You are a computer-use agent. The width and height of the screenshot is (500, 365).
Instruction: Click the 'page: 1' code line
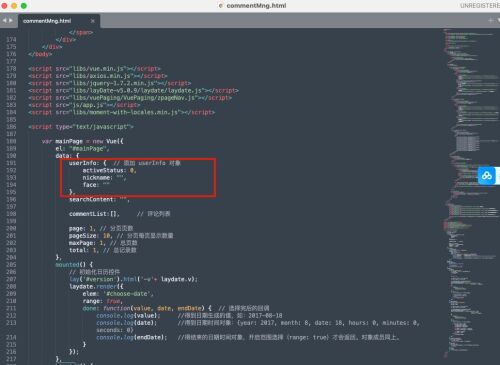[x=101, y=229]
